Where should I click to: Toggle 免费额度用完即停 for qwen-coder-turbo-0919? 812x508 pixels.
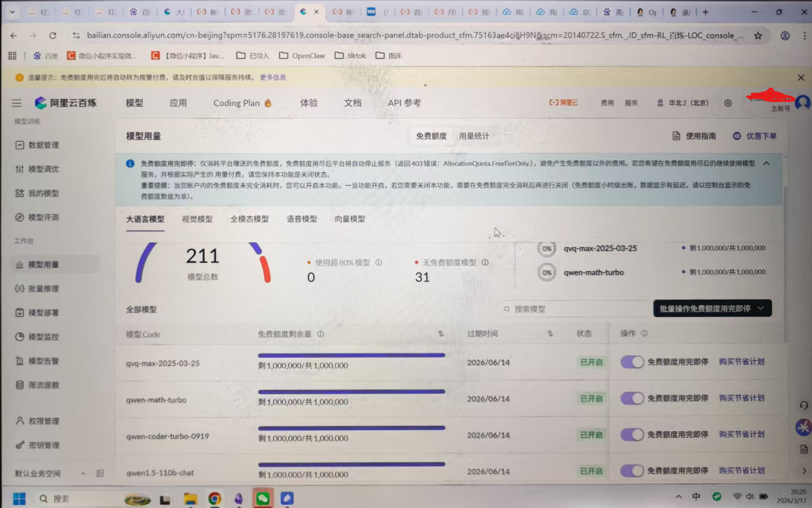(632, 434)
